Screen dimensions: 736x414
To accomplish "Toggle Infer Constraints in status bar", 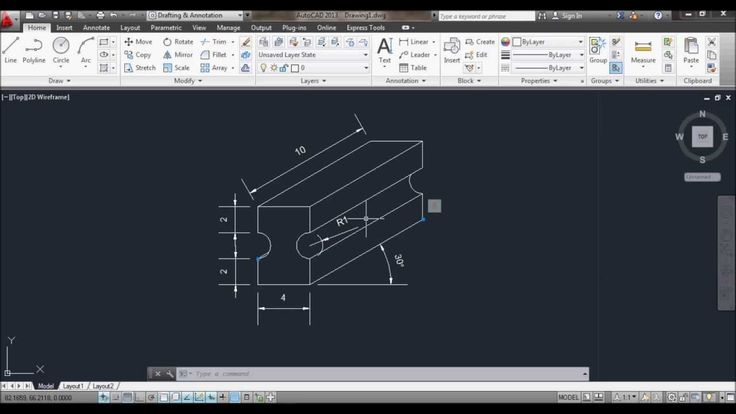I will coord(104,397).
